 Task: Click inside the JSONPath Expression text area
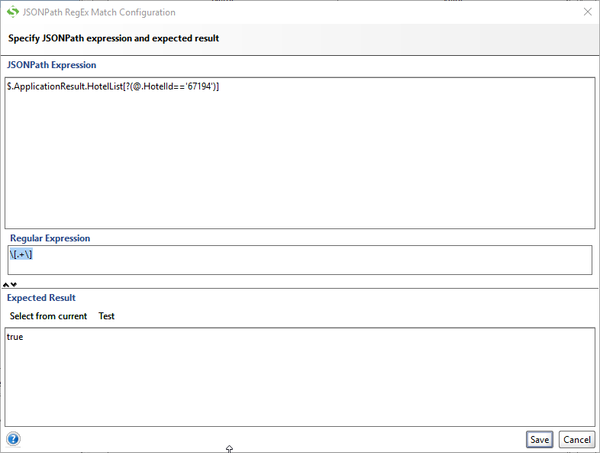(x=300, y=160)
